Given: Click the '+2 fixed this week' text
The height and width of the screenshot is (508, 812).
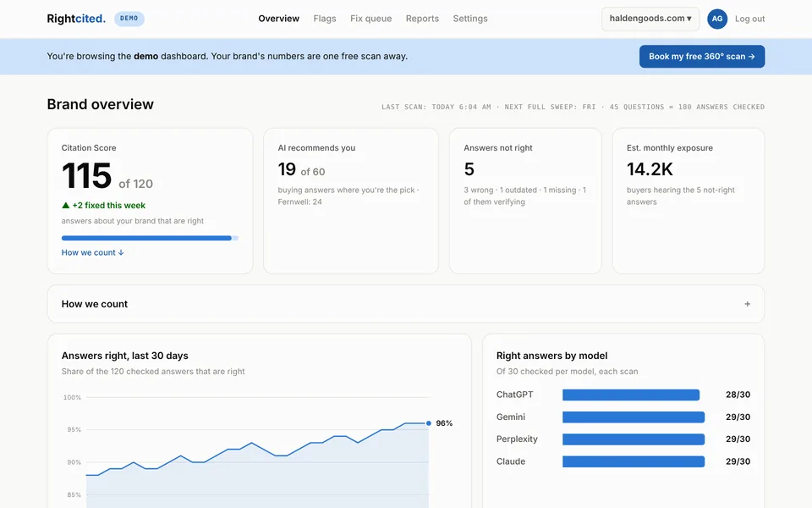Looking at the screenshot, I should coord(109,205).
